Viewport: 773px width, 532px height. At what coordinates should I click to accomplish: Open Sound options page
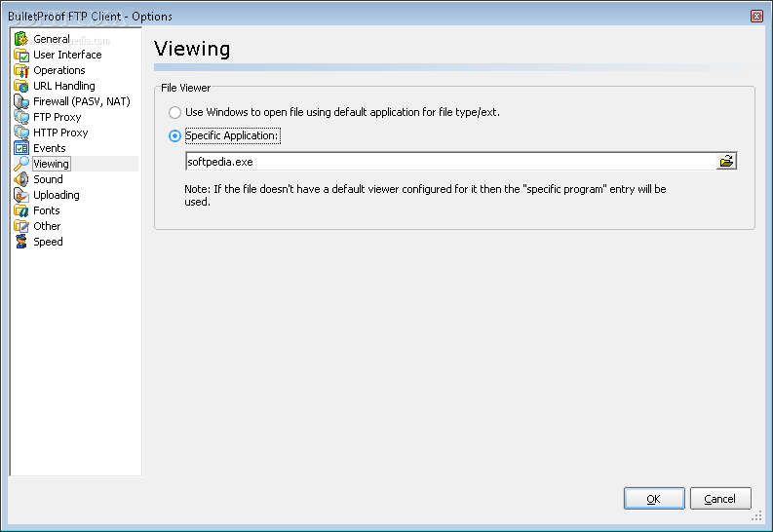48,179
